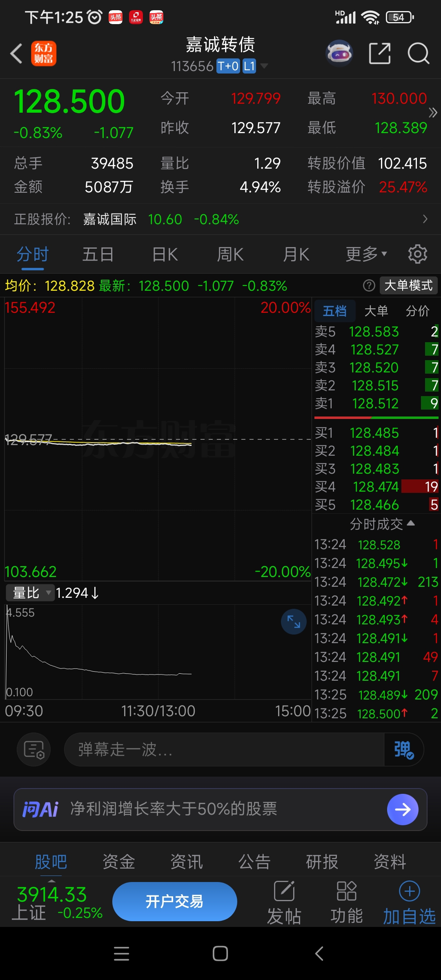
Task: Tap 转股溢价 25.47% value
Action: pos(403,187)
